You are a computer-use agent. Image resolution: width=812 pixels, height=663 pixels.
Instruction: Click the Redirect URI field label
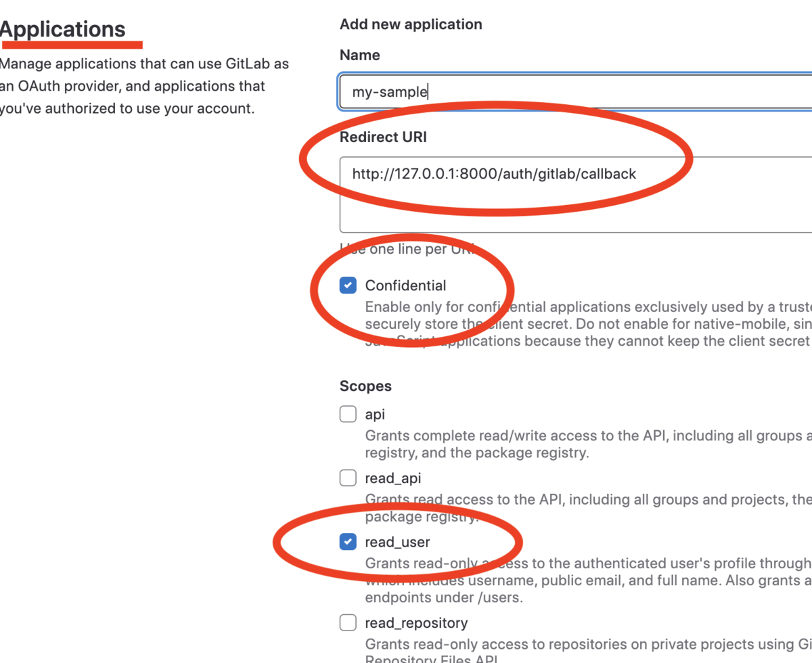coord(383,137)
